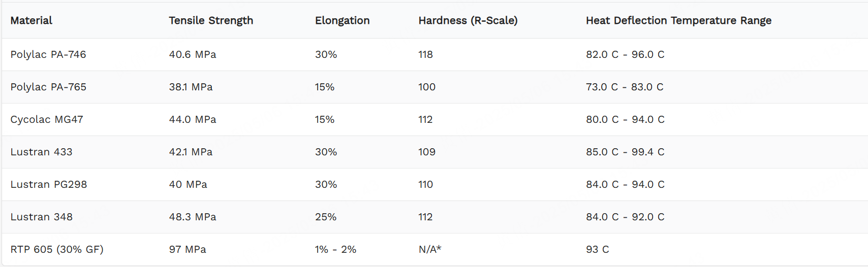Click the 25% elongation value
This screenshot has height=267, width=868.
pos(326,217)
